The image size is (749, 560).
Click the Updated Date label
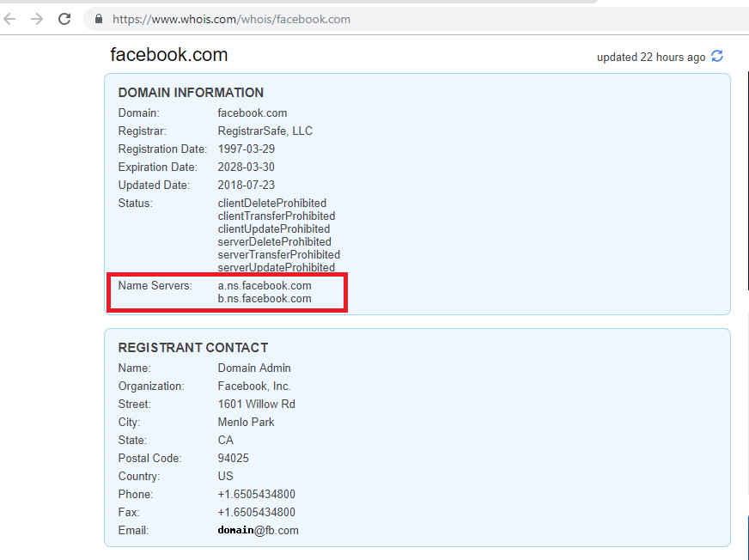[x=154, y=185]
